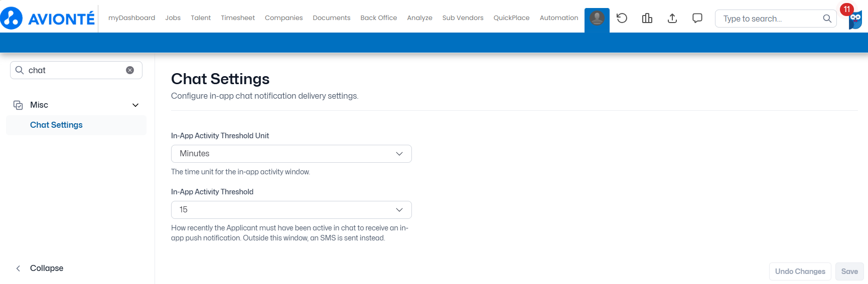
Task: Click the bar chart icon in the header
Action: (x=647, y=19)
